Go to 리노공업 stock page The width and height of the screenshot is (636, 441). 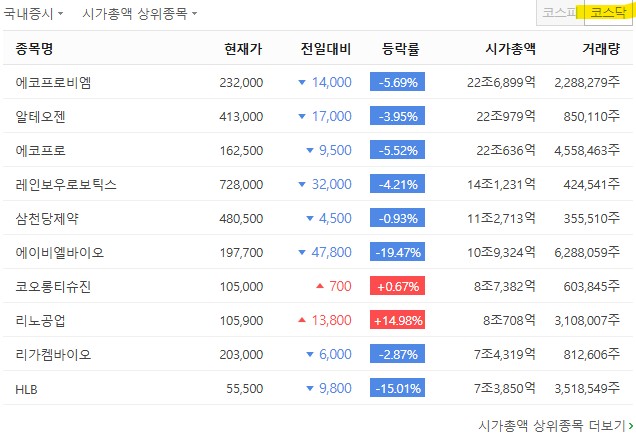tap(40, 321)
